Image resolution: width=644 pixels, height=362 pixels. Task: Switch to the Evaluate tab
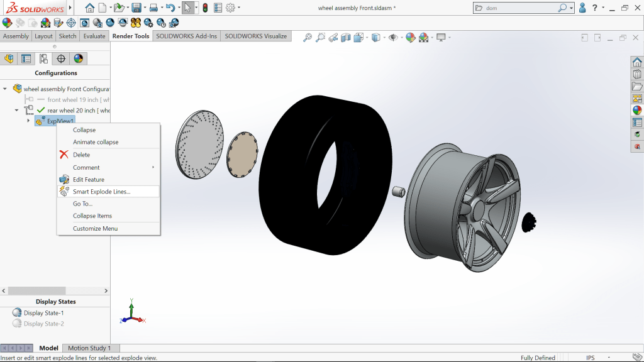[x=94, y=36]
